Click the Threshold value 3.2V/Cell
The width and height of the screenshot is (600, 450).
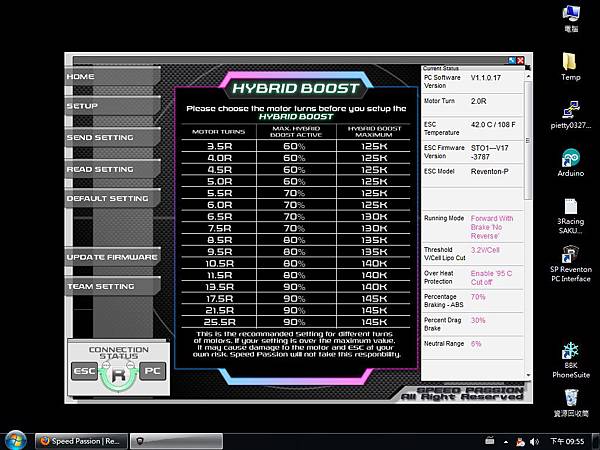(485, 250)
